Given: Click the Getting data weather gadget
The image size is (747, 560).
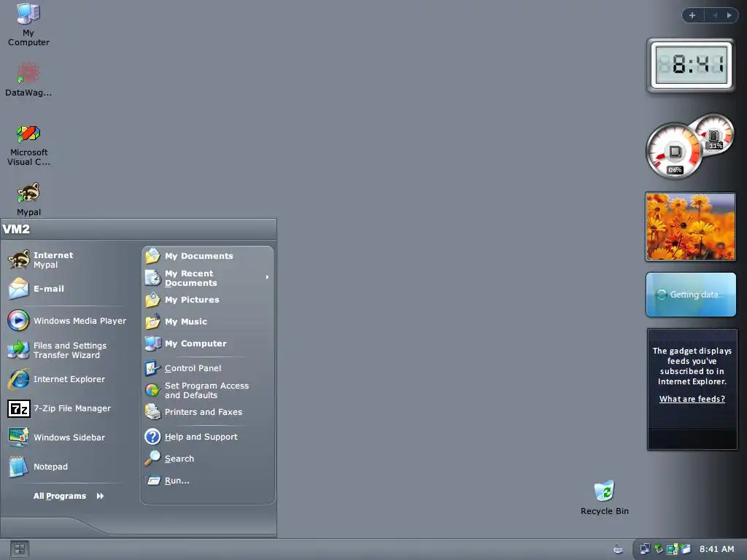Looking at the screenshot, I should pyautogui.click(x=691, y=295).
